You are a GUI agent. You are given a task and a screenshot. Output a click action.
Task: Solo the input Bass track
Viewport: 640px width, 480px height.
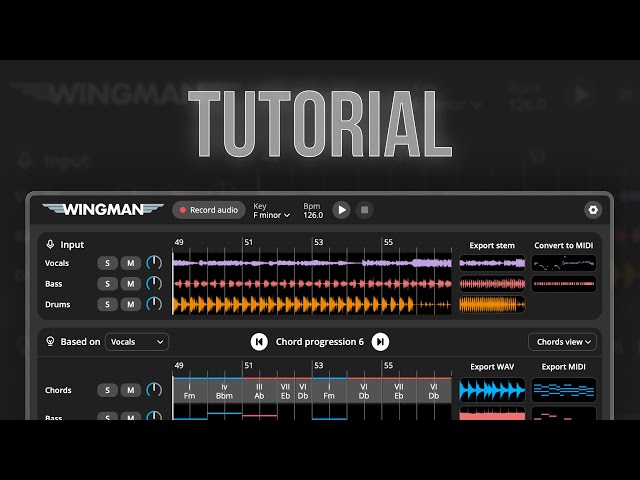[x=107, y=284]
